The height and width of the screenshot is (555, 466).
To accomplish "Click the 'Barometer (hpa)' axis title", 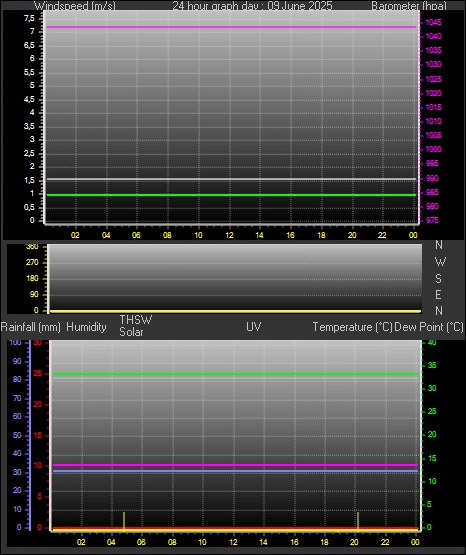I will pos(409,5).
